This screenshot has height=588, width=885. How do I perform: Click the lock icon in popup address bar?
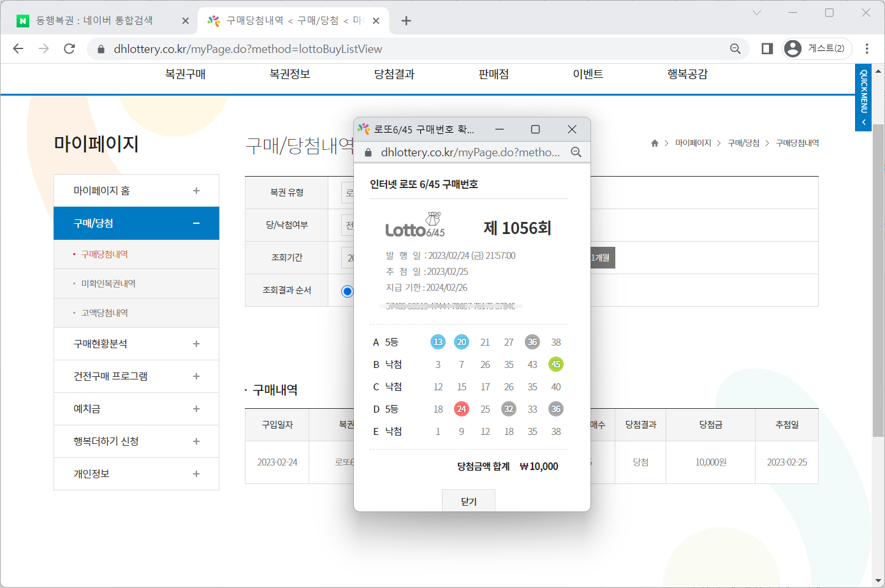tap(368, 152)
